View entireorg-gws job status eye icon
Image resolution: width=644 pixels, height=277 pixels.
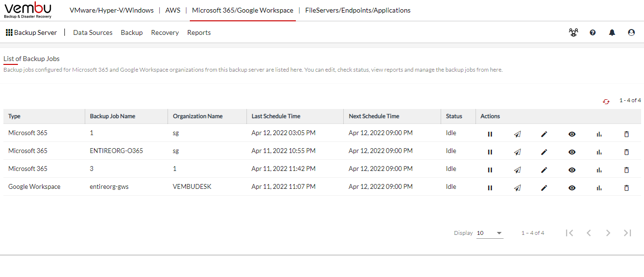tap(572, 188)
